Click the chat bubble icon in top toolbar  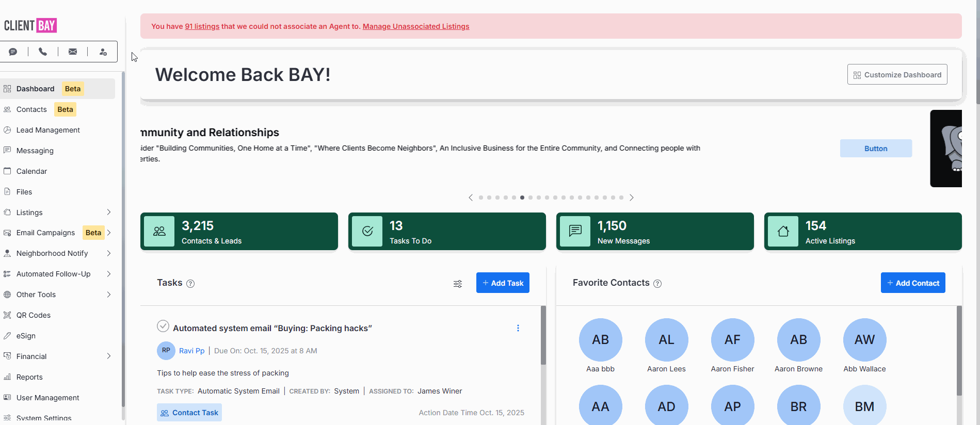coord(13,52)
